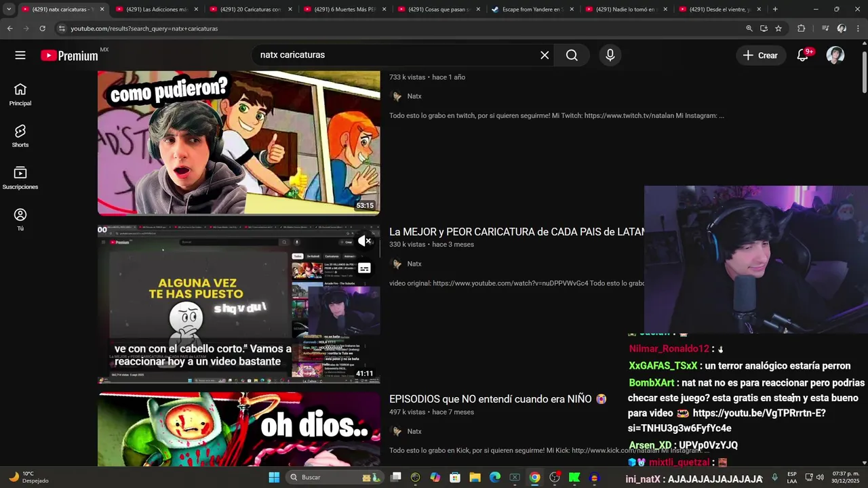Click the chat username XxGAFAS_TSxX
This screenshot has height=488, width=868.
pos(663,365)
